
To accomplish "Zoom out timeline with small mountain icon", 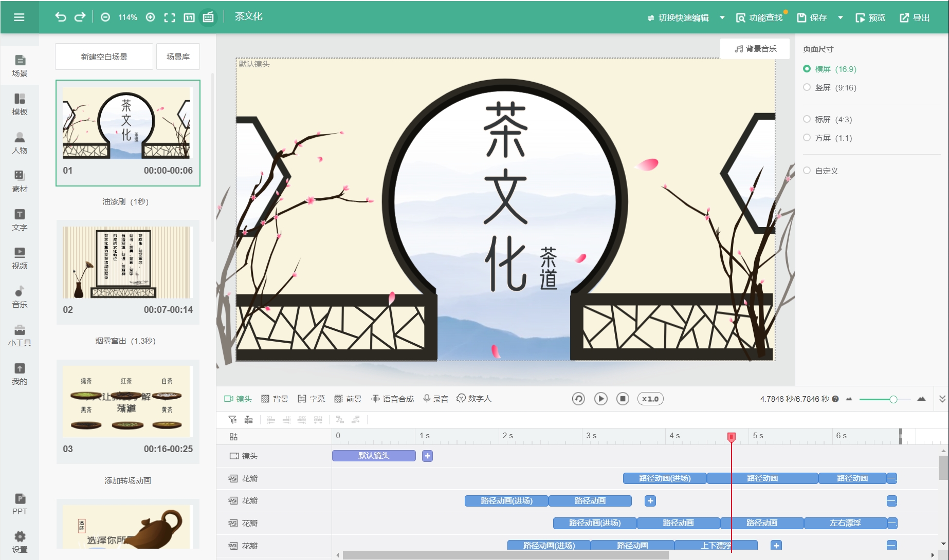I will [x=849, y=399].
